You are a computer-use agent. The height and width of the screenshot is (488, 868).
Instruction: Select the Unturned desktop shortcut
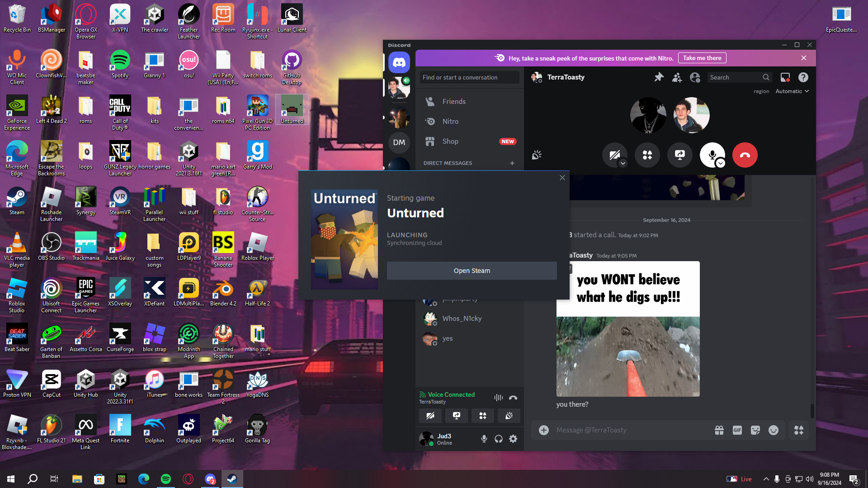[x=292, y=109]
